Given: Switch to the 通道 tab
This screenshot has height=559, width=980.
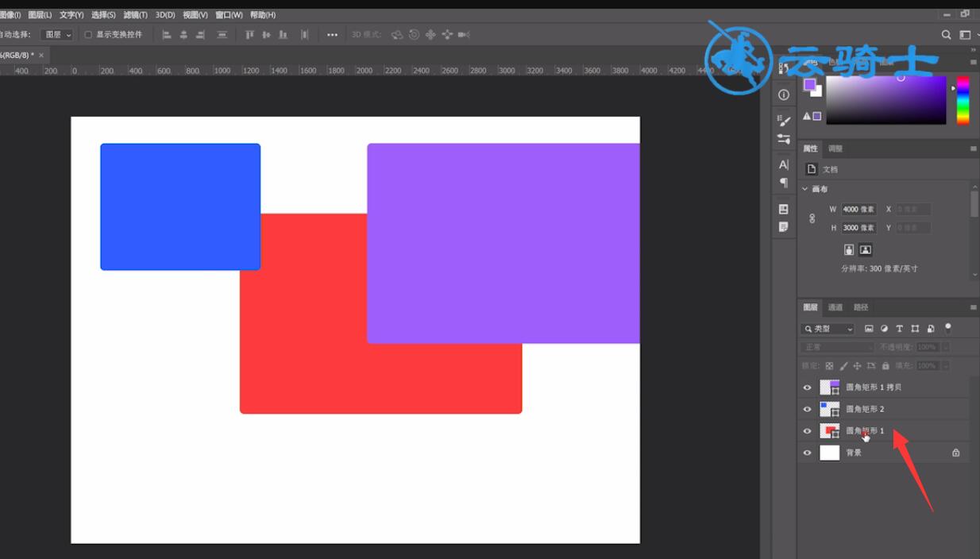Looking at the screenshot, I should pyautogui.click(x=835, y=307).
